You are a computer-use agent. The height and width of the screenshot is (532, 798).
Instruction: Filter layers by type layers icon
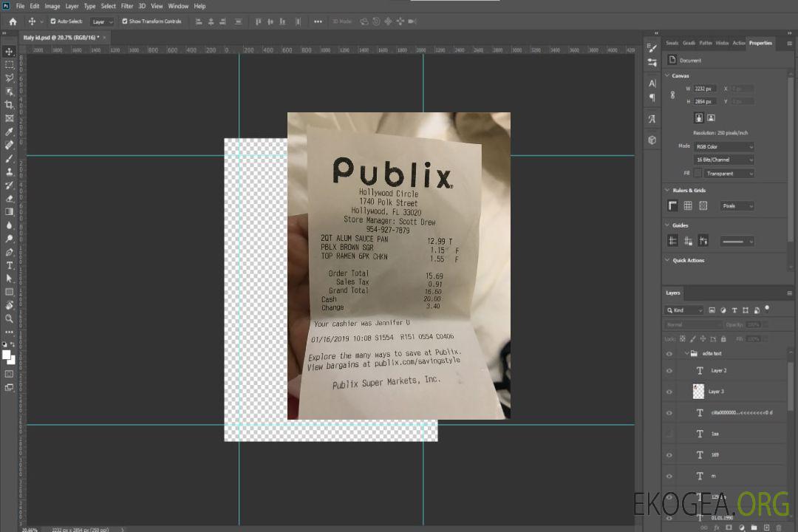[734, 310]
